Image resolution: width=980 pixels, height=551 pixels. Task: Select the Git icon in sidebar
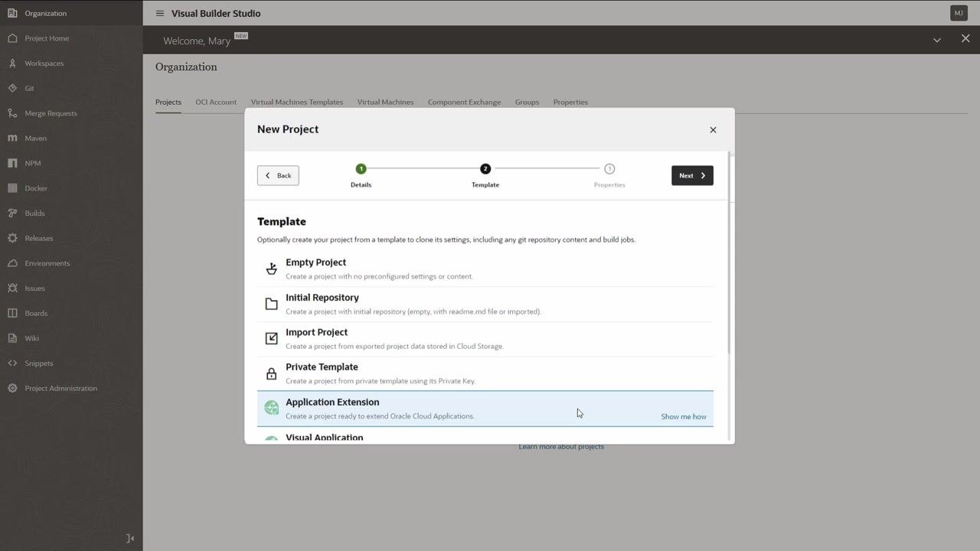12,88
